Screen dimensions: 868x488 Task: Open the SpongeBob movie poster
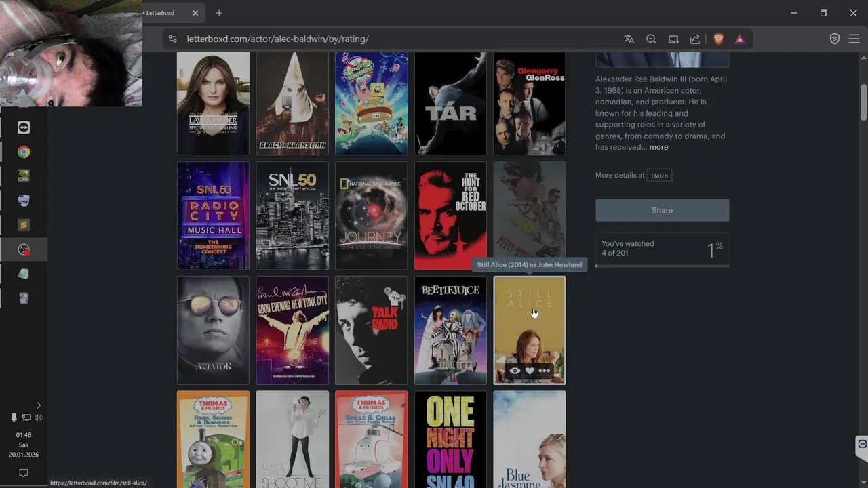(372, 104)
